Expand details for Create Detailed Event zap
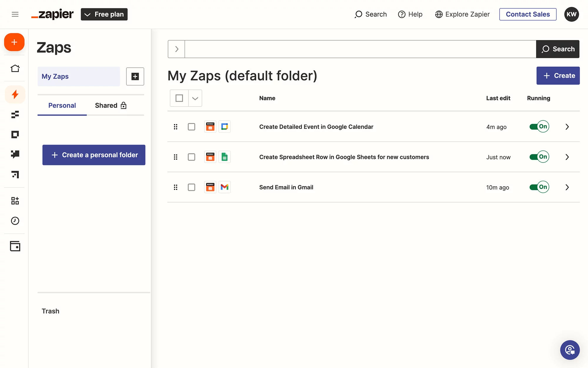Screen dimensions: 588x368 pyautogui.click(x=567, y=127)
